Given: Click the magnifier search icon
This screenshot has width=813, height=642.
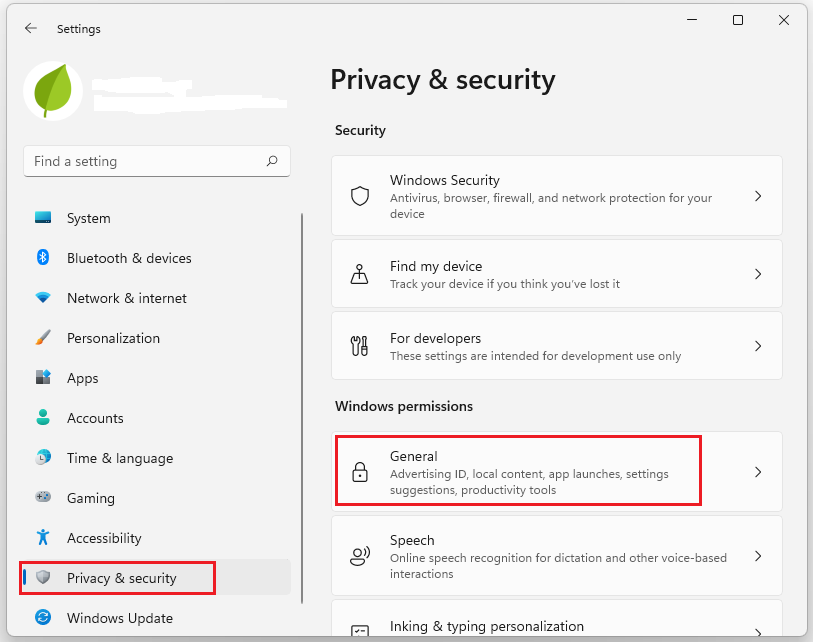Looking at the screenshot, I should tap(272, 161).
